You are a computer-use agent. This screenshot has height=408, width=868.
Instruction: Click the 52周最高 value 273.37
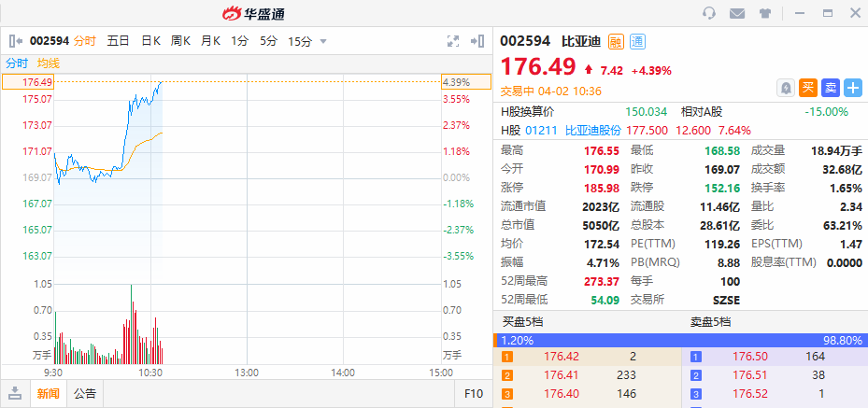tap(602, 281)
